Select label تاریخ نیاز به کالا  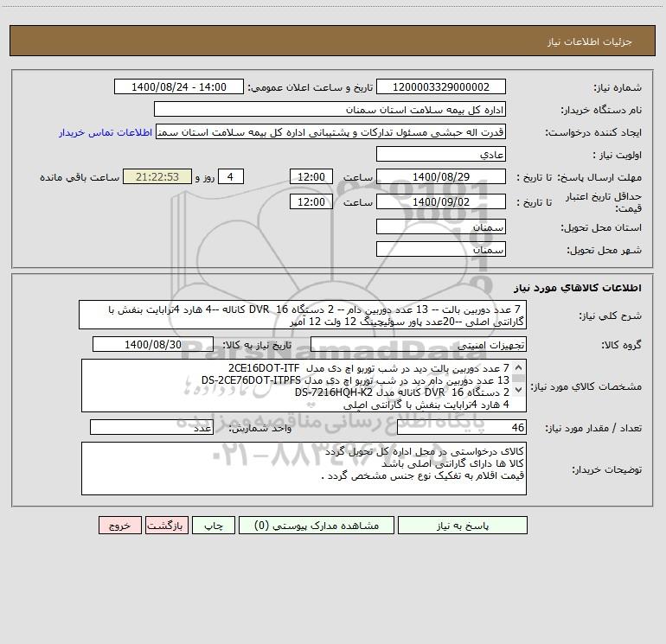point(257,345)
